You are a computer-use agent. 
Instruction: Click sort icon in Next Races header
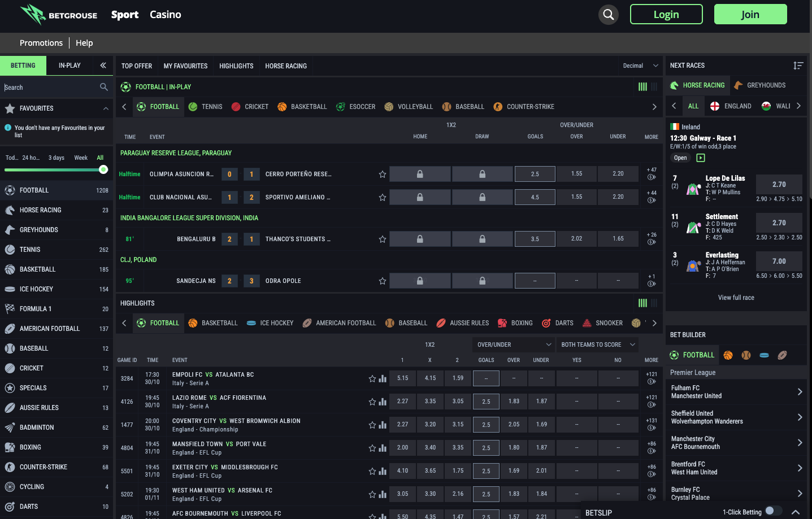[798, 66]
